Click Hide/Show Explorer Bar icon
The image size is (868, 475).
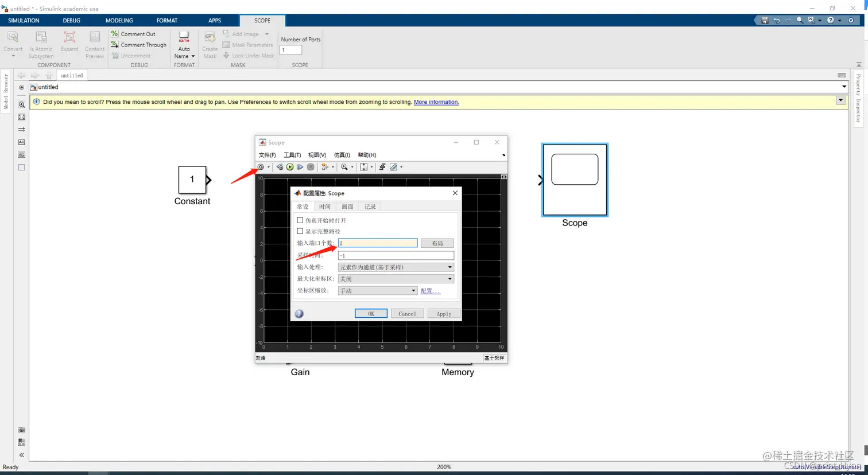(x=21, y=87)
